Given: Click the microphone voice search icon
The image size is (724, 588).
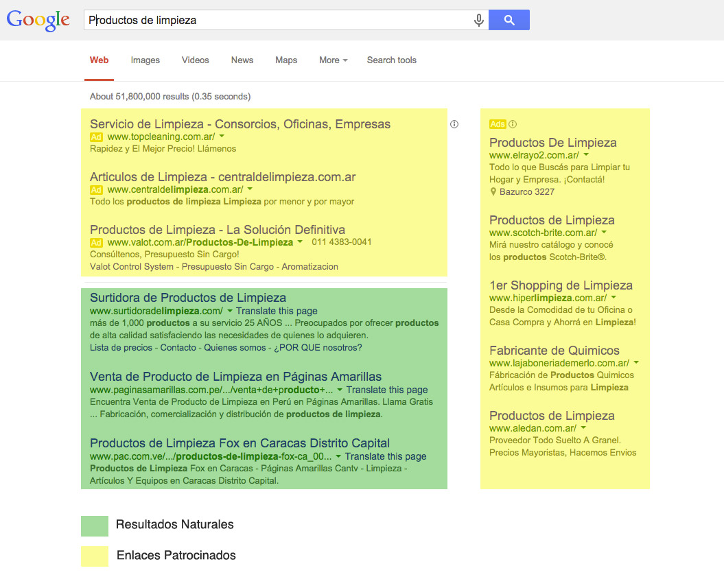Looking at the screenshot, I should click(x=479, y=20).
